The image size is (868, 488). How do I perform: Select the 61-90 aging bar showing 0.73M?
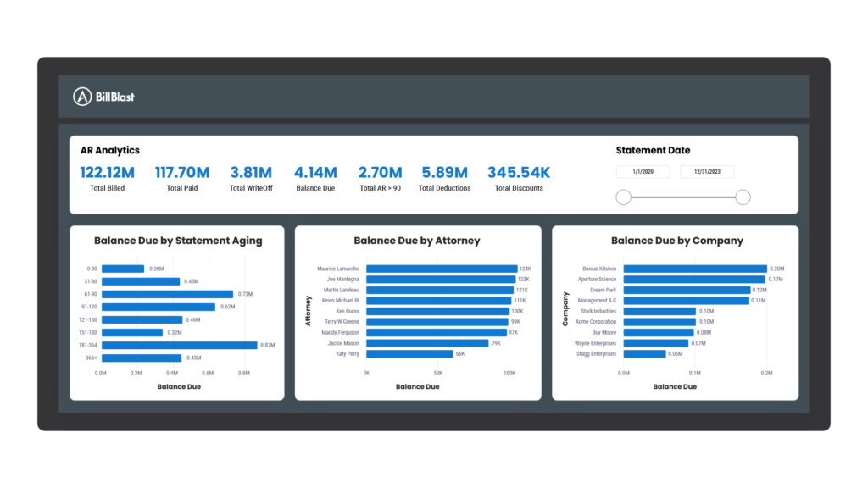167,294
